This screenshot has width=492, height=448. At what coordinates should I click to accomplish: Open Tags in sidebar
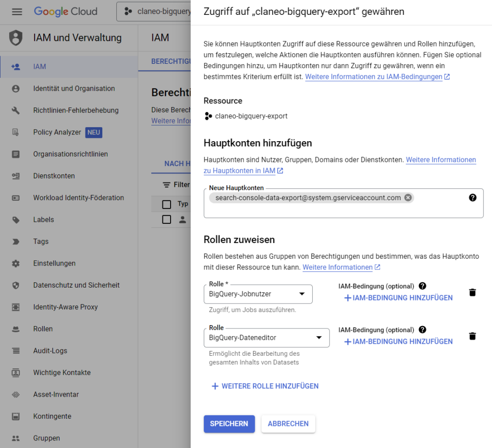(x=41, y=242)
